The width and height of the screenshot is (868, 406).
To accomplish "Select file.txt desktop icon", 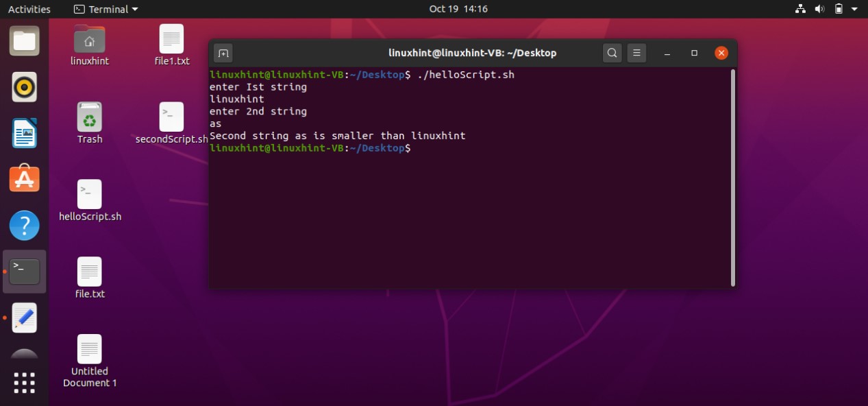I will click(x=90, y=278).
